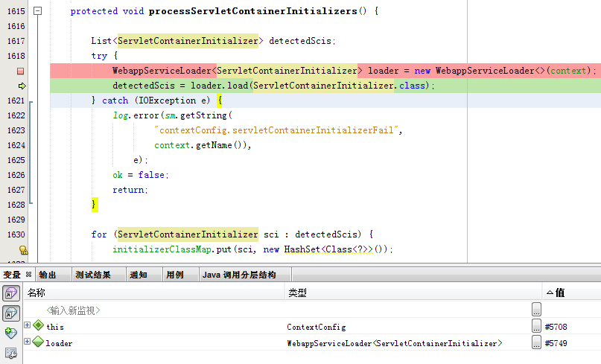Click the 'initializerClassMap' identifier
The image size is (601, 364).
pyautogui.click(x=162, y=249)
